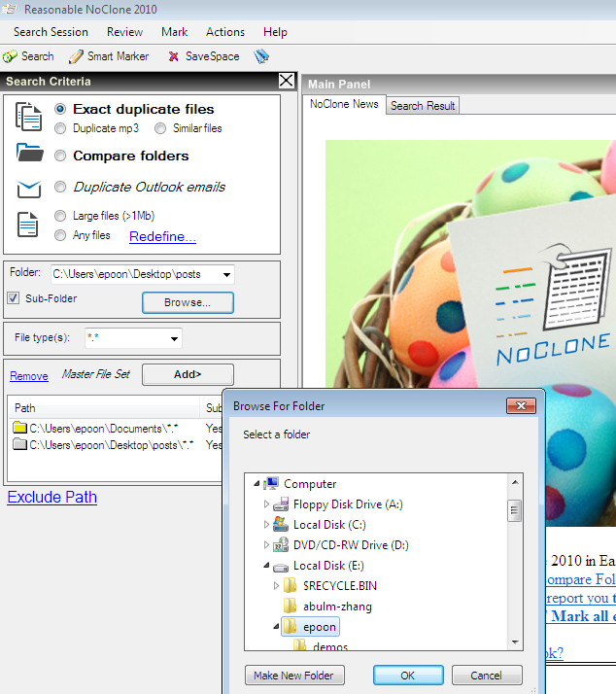
Task: Click the Path column header
Action: click(x=104, y=407)
